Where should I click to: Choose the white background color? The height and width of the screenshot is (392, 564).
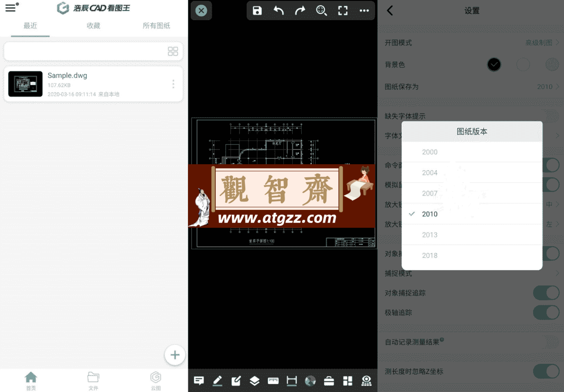[523, 65]
